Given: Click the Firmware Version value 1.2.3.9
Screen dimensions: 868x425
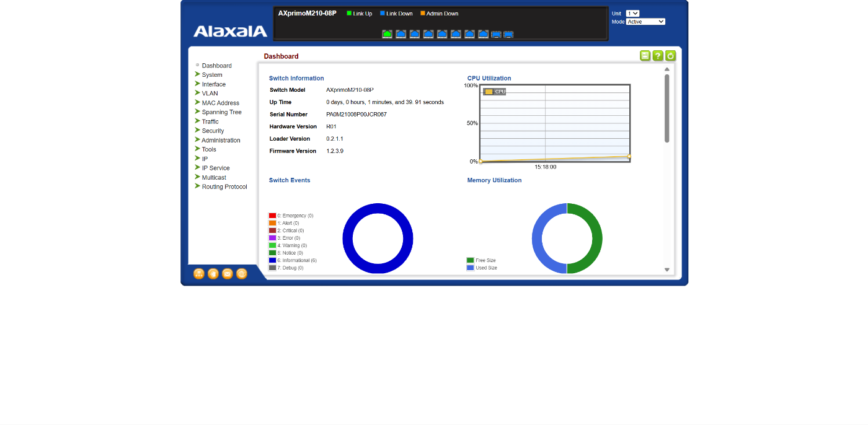Looking at the screenshot, I should (x=335, y=151).
